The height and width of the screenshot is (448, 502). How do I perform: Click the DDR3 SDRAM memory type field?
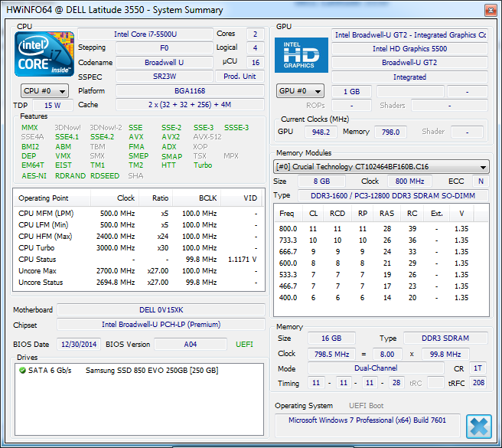[445, 338]
